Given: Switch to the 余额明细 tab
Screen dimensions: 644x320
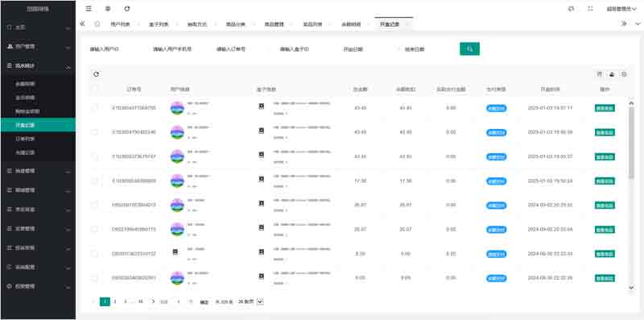Looking at the screenshot, I should 351,24.
